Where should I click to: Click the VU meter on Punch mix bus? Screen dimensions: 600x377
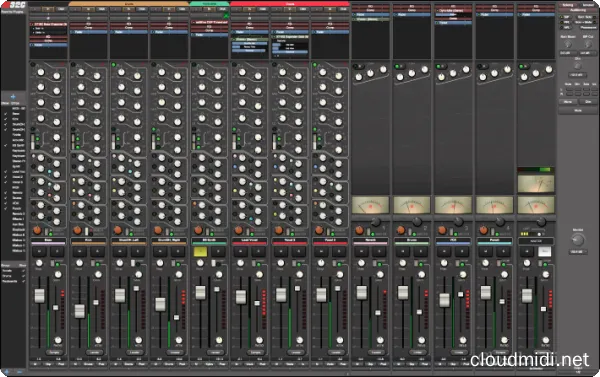[x=494, y=205]
